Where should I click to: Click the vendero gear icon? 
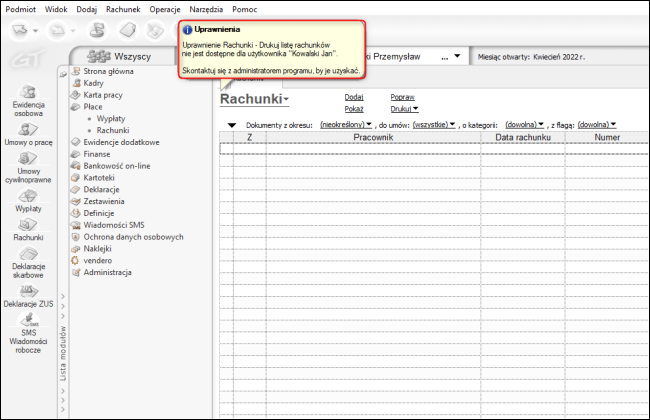[75, 260]
